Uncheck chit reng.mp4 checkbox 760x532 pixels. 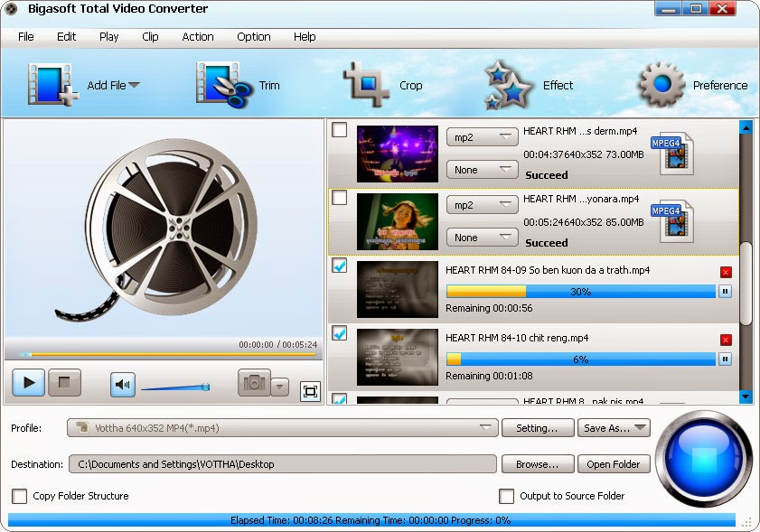click(339, 333)
